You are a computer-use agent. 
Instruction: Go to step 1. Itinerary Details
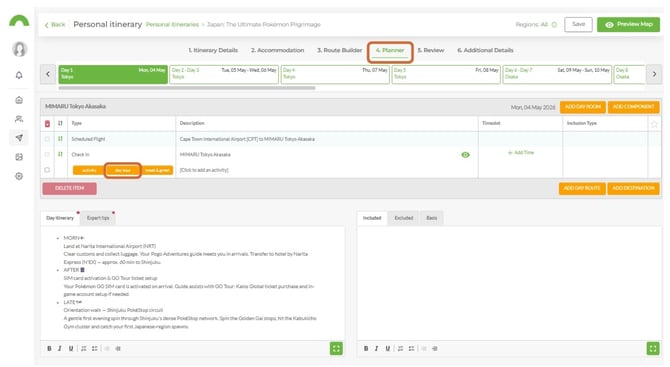(x=213, y=50)
